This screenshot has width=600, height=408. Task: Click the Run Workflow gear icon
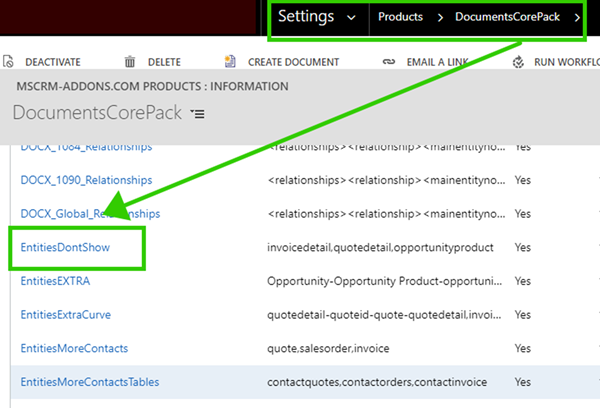pos(518,62)
